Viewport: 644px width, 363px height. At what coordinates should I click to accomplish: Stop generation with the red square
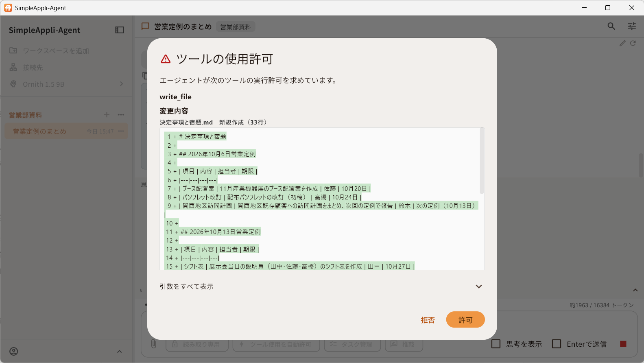[x=623, y=344]
